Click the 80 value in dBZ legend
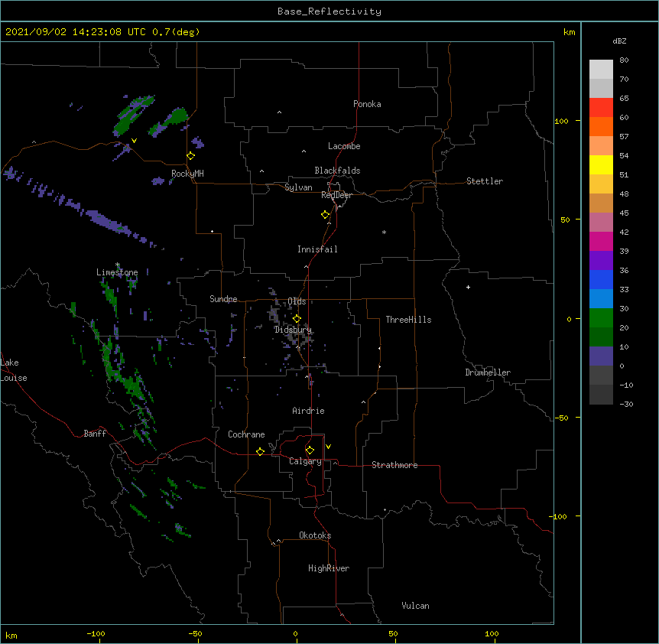The width and height of the screenshot is (659, 644). coord(624,60)
